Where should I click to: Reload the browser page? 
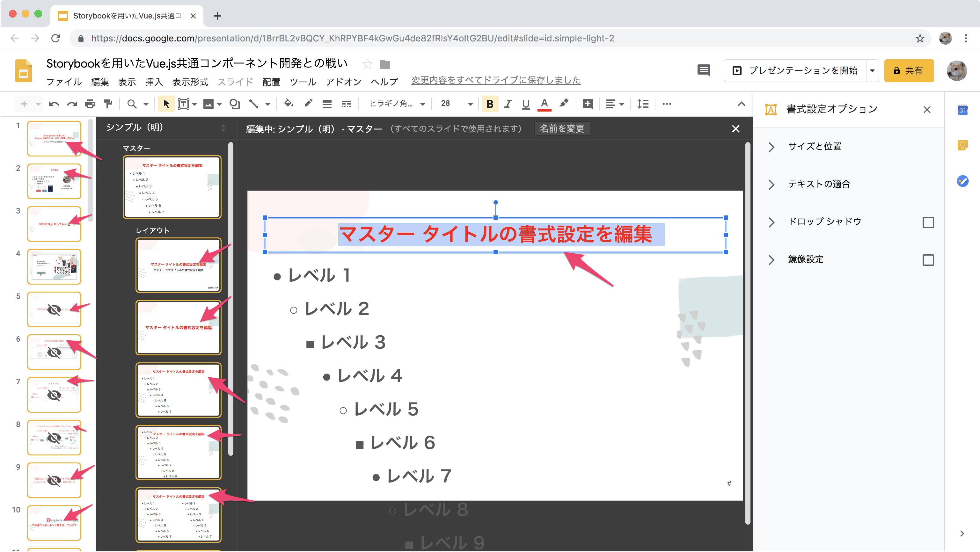(x=55, y=39)
